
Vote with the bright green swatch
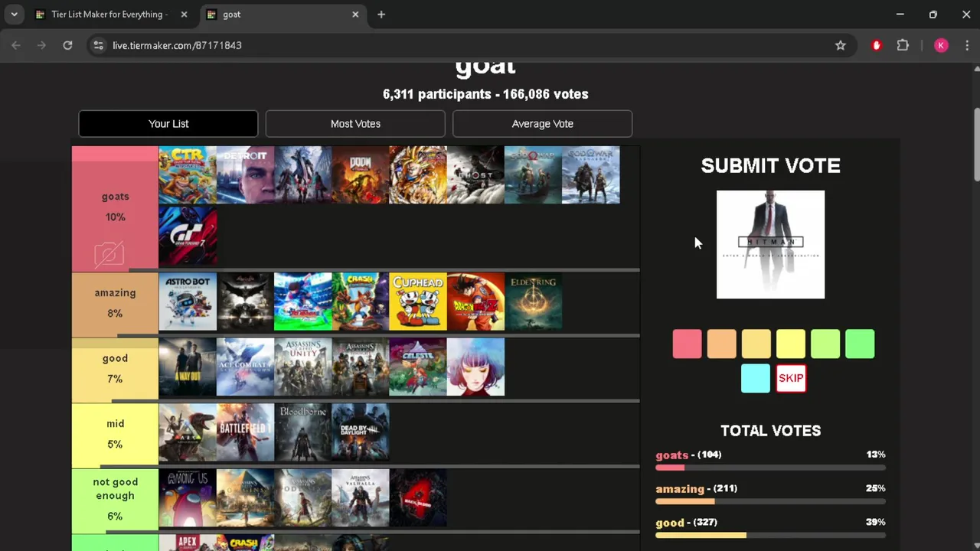click(x=860, y=344)
